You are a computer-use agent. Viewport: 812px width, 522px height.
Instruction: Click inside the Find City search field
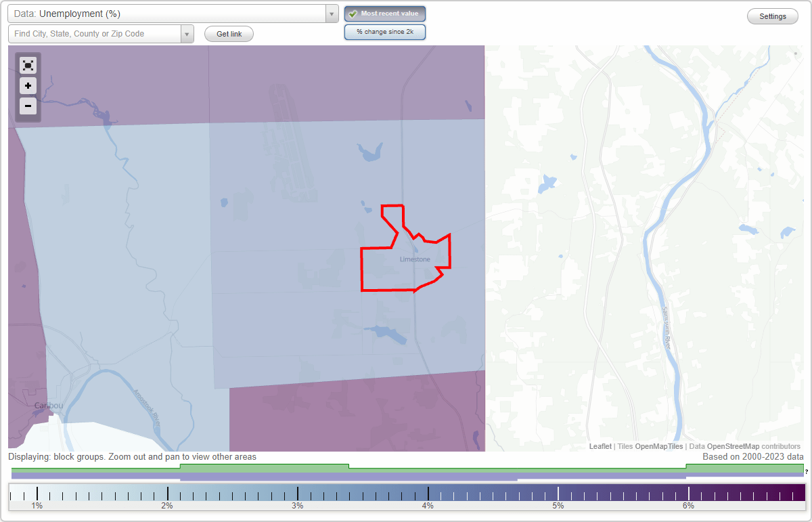coord(95,32)
